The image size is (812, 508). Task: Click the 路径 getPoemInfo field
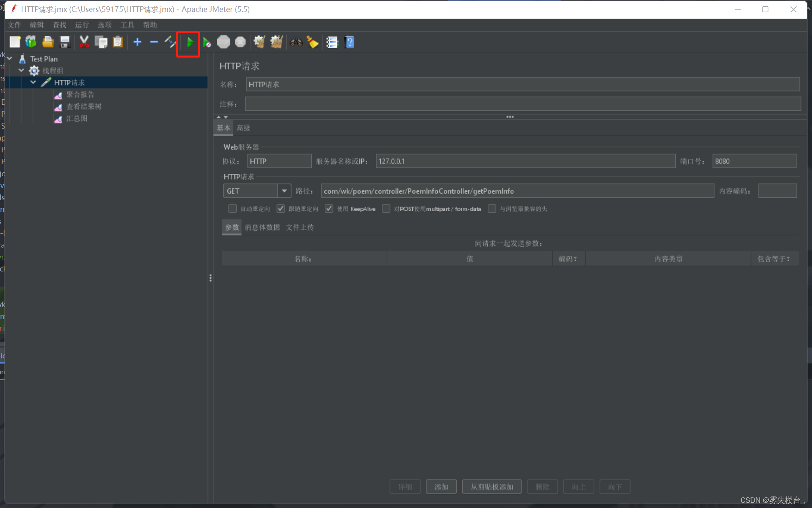(x=517, y=191)
